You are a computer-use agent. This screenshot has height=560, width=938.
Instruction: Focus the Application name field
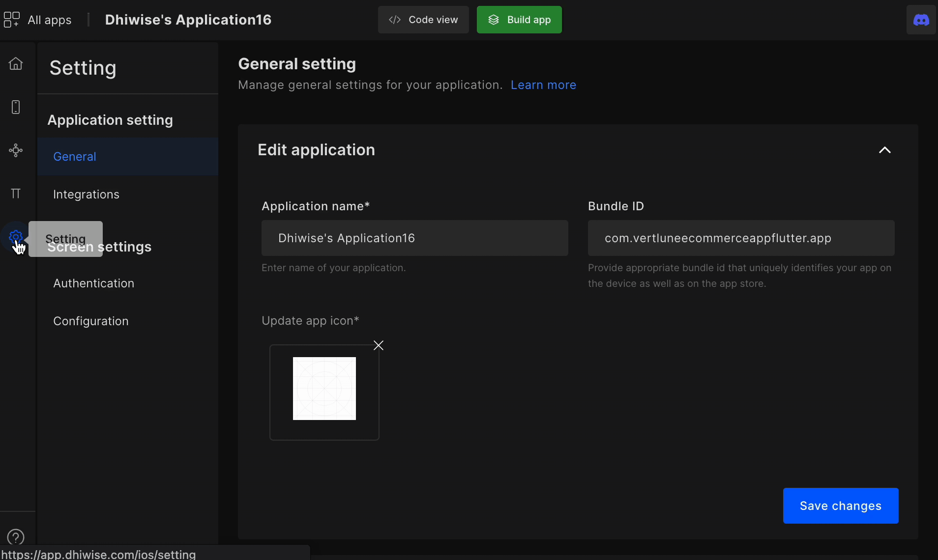point(415,238)
